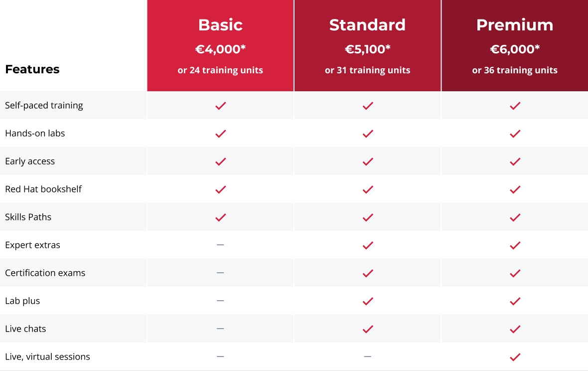Click the Basic checkmark for Red Hat bookshelf
The width and height of the screenshot is (588, 371).
[220, 189]
